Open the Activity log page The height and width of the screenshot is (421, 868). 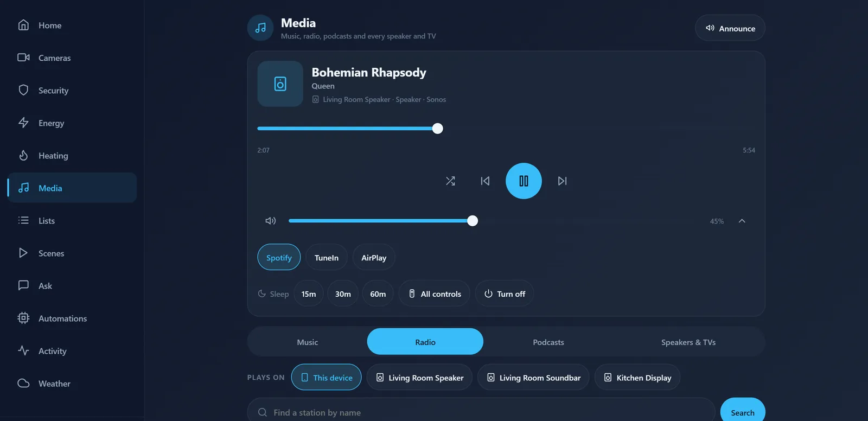[72, 350]
